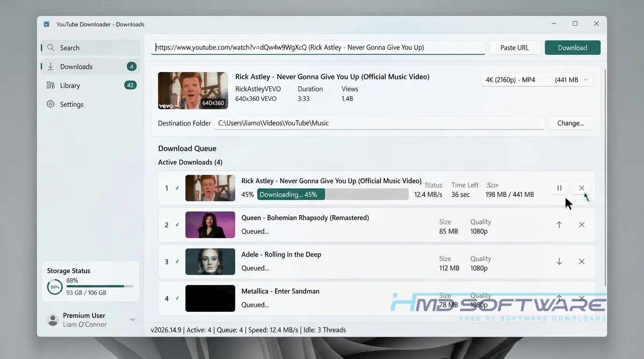This screenshot has height=359, width=644.
Task: Click the 4 badge on Downloads
Action: 132,66
